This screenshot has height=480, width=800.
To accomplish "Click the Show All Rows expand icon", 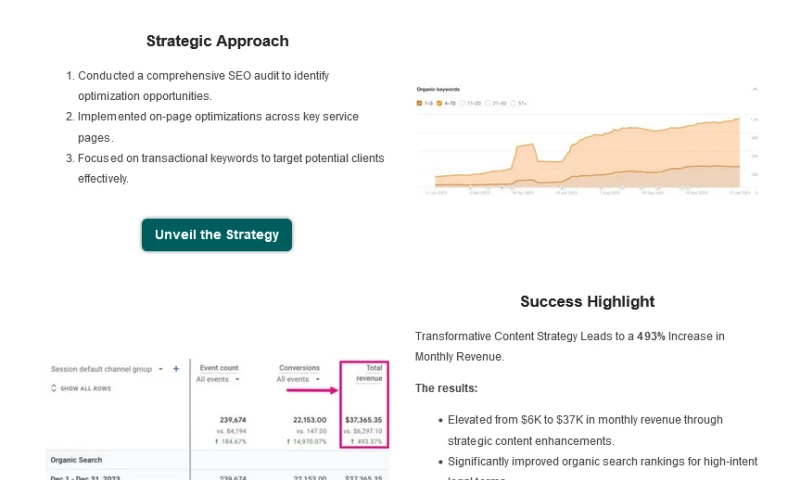I will pos(54,388).
